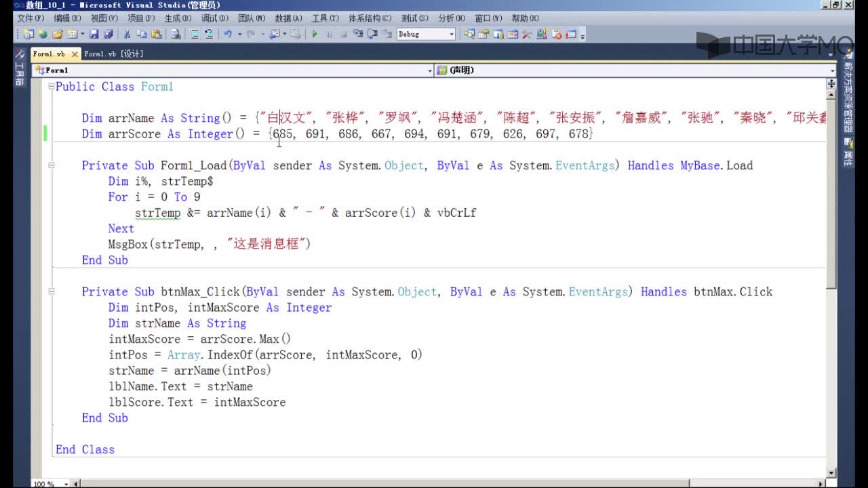
Task: Open the 测试(S) menu
Action: [x=414, y=18]
